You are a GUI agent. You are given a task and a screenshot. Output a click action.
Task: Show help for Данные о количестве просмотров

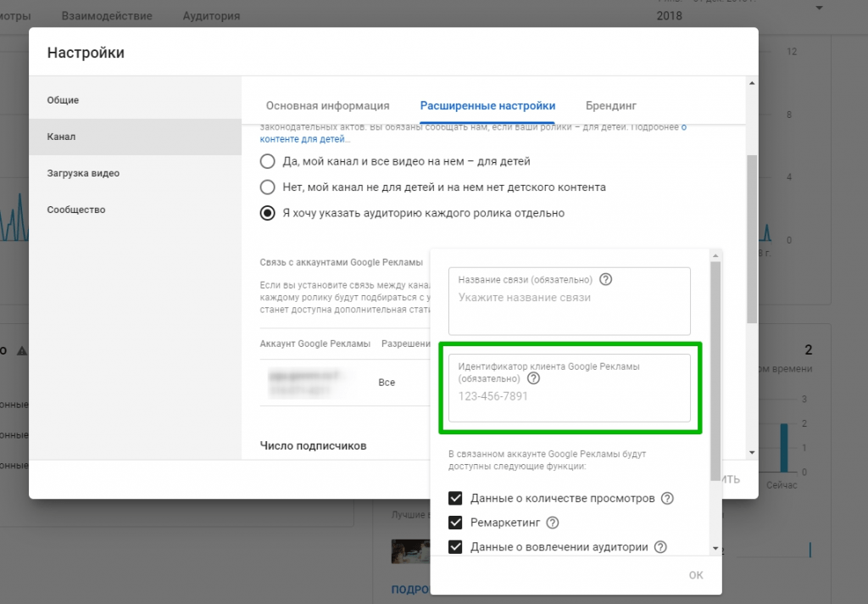668,498
